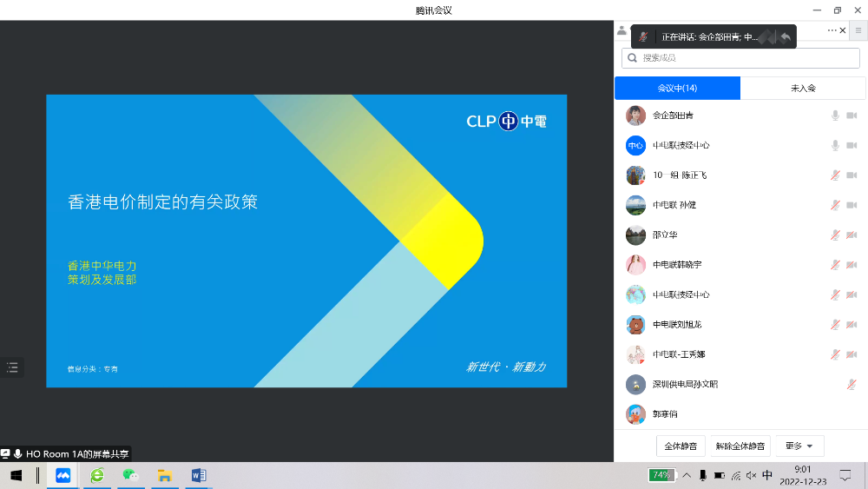868x489 pixels.
Task: Click the bear avatar of 中电联刘旭龙
Action: click(x=635, y=325)
